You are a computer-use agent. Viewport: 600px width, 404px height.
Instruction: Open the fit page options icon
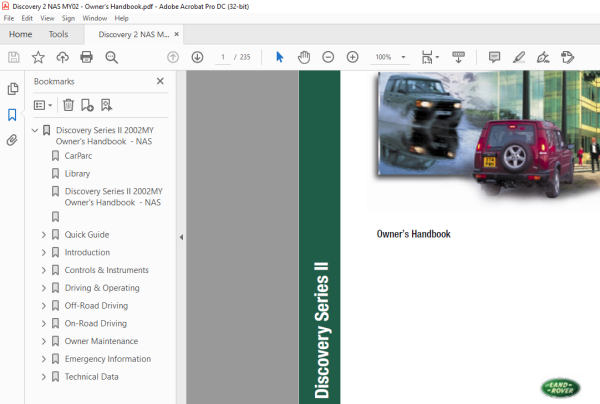pyautogui.click(x=430, y=57)
